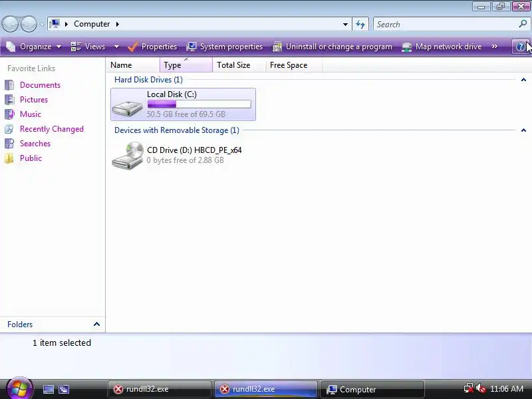This screenshot has width=532, height=399.
Task: Open Documents favorite link
Action: click(x=40, y=85)
